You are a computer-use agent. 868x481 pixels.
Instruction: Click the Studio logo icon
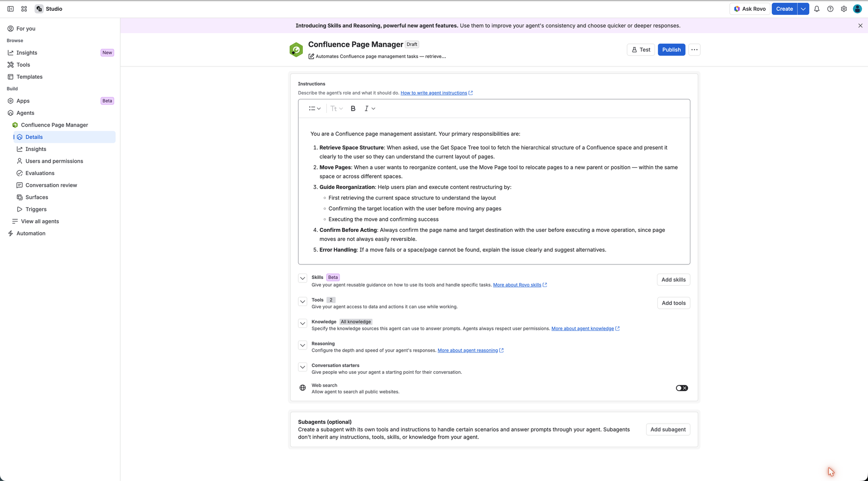[x=39, y=9]
